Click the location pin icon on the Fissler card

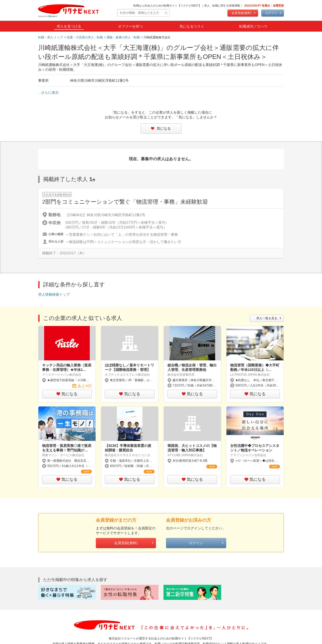[44, 380]
